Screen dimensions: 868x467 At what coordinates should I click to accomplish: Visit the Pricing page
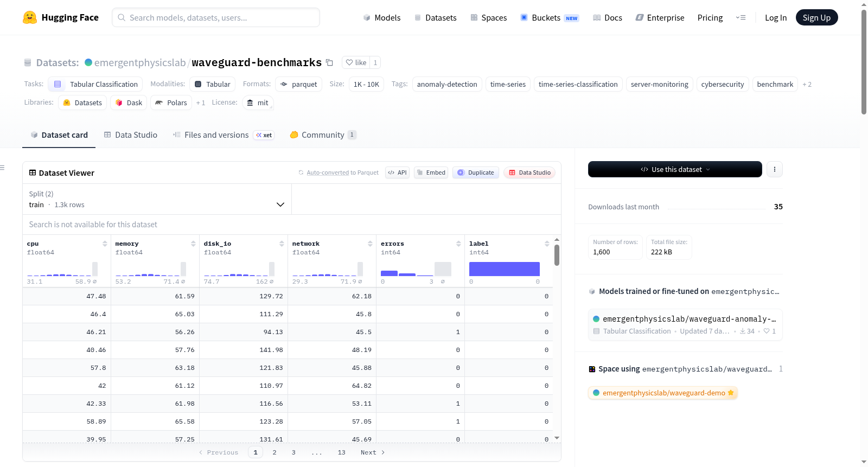pyautogui.click(x=710, y=17)
